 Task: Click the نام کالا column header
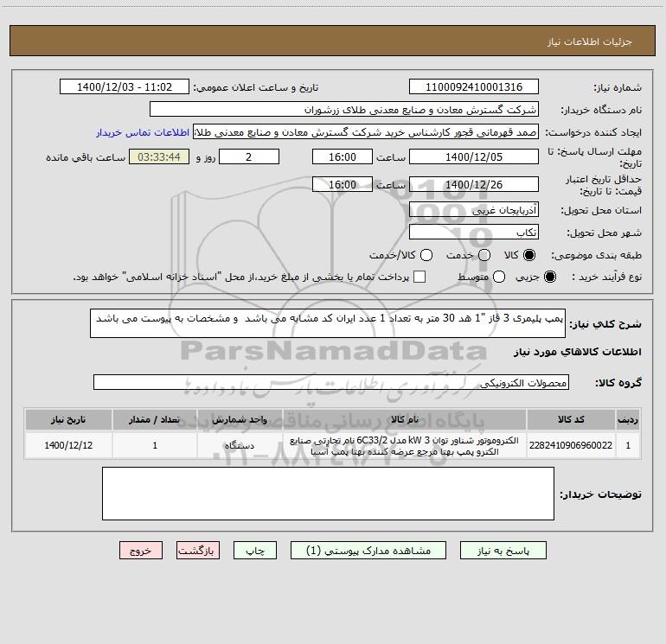pyautogui.click(x=405, y=419)
